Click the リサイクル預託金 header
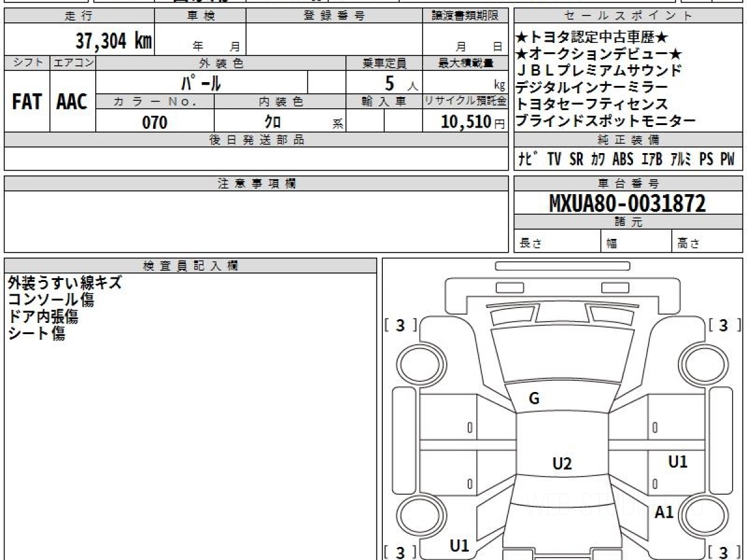 [x=465, y=101]
